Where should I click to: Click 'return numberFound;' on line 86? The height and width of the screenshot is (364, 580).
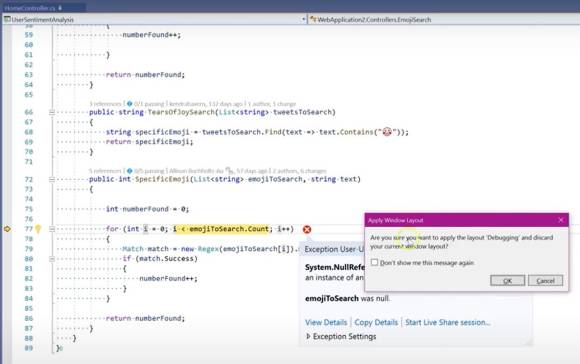click(x=145, y=318)
